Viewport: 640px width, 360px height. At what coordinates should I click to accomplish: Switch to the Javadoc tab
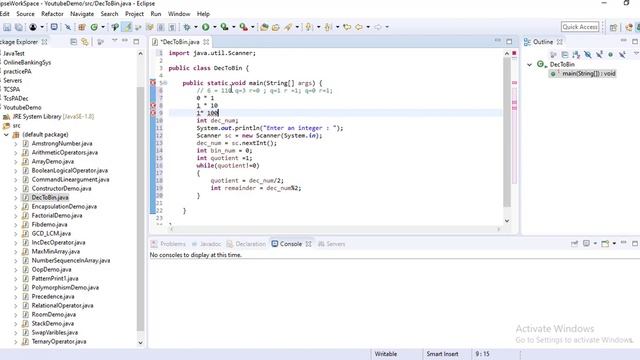[206, 244]
